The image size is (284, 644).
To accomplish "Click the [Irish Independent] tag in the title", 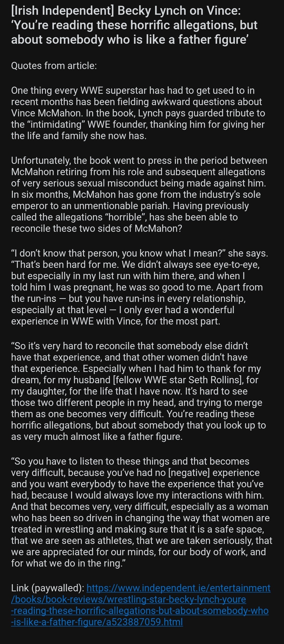I will (63, 11).
